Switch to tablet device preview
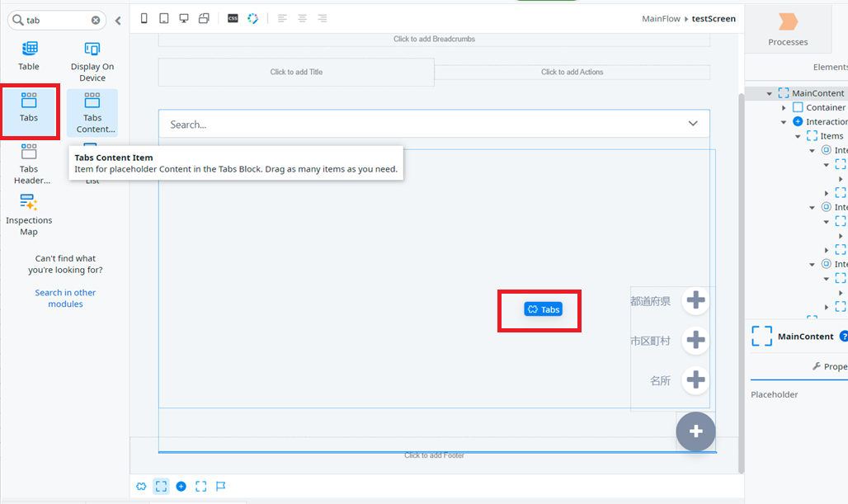The width and height of the screenshot is (848, 504). 164,18
